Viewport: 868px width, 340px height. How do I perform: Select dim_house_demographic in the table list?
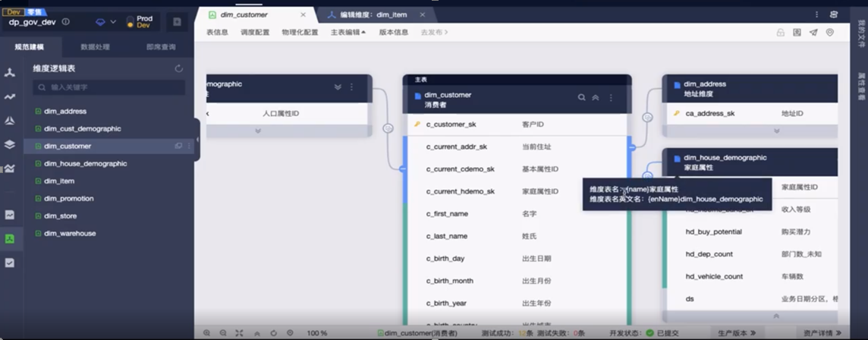point(85,163)
